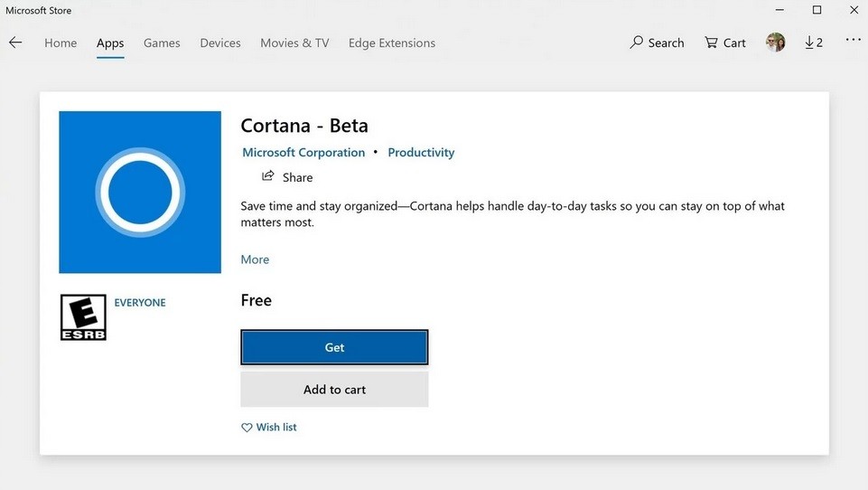Screen dimensions: 868x490
Task: Click the Cortana app logo image
Action: [140, 192]
